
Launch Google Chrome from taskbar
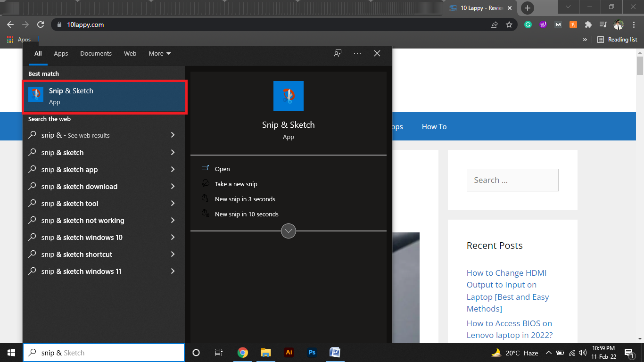pos(243,353)
